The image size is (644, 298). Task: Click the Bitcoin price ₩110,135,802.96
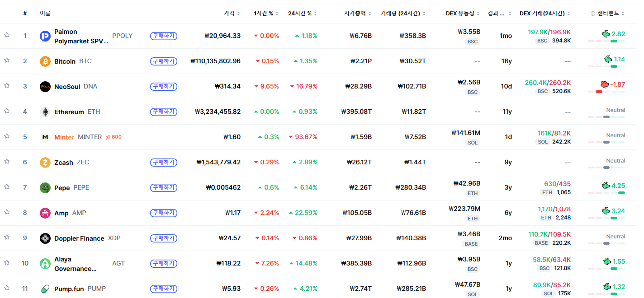pos(216,61)
